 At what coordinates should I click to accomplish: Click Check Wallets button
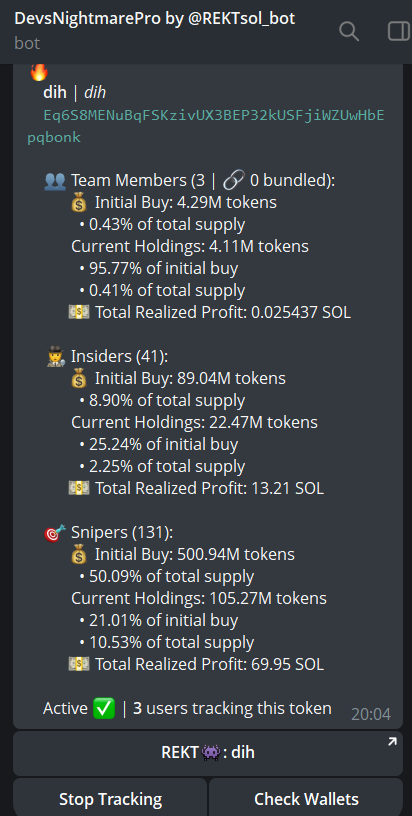click(x=306, y=798)
